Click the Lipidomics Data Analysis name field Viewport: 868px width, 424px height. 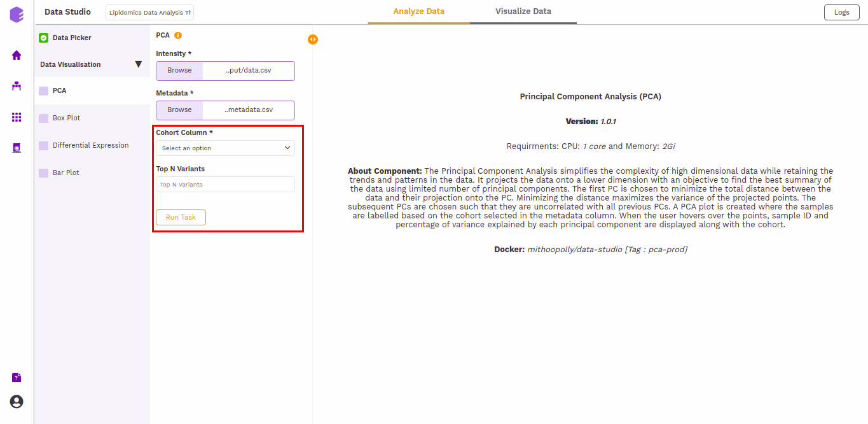pos(149,13)
